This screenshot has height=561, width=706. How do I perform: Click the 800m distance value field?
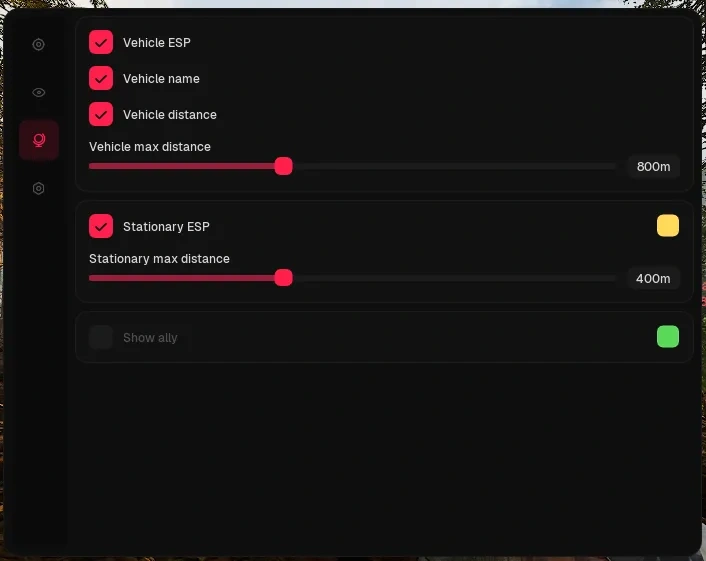click(x=654, y=167)
